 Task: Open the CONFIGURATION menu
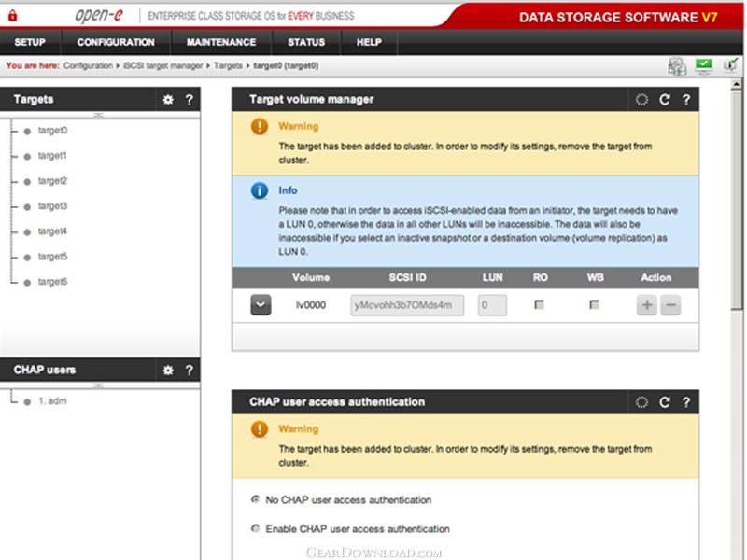tap(116, 42)
